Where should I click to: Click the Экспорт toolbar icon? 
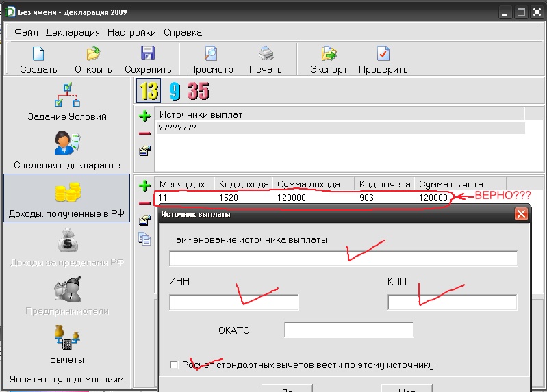(x=329, y=55)
